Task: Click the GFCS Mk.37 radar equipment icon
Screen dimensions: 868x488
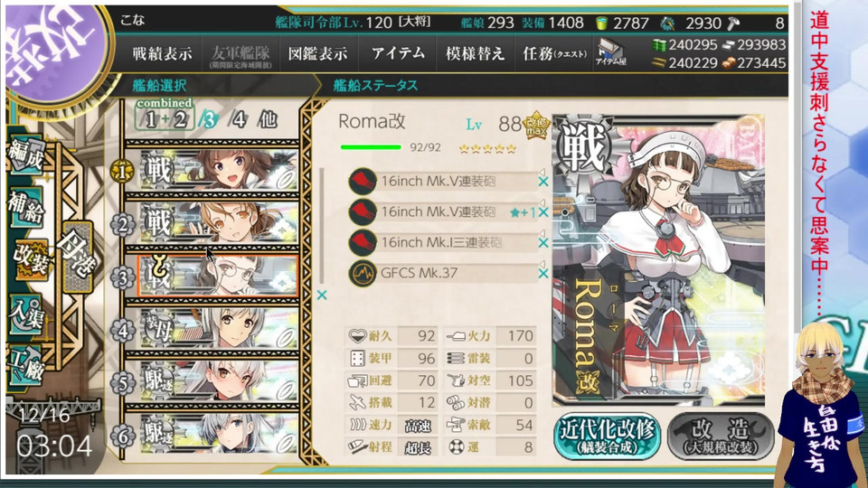Action: [x=363, y=273]
